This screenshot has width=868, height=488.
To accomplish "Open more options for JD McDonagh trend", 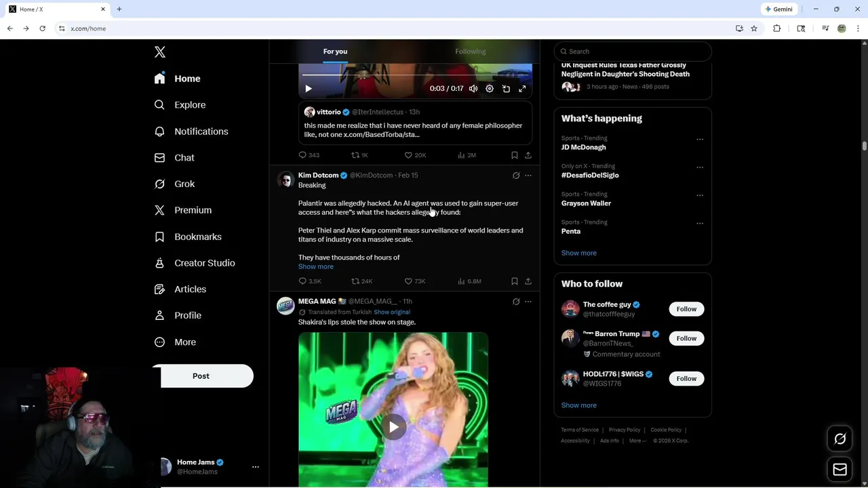I will pos(700,140).
